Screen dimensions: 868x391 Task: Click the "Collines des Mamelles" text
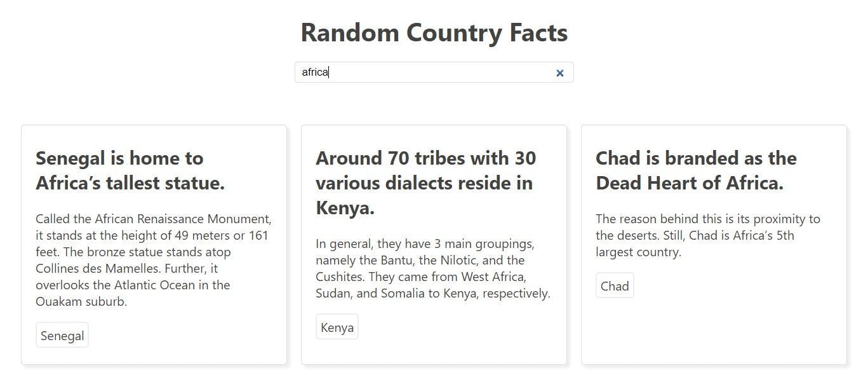[x=95, y=268]
